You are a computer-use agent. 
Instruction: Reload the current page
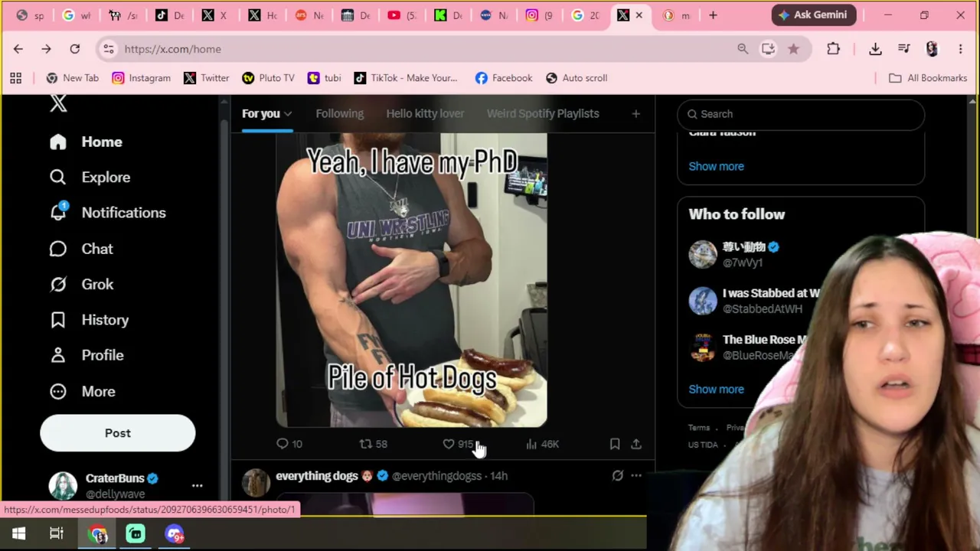pos(75,49)
